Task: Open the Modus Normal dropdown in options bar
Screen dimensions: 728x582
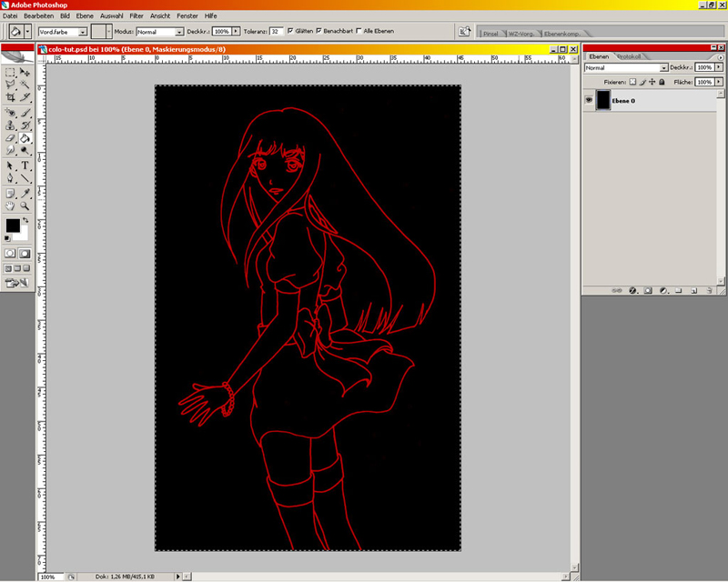Action: click(179, 32)
